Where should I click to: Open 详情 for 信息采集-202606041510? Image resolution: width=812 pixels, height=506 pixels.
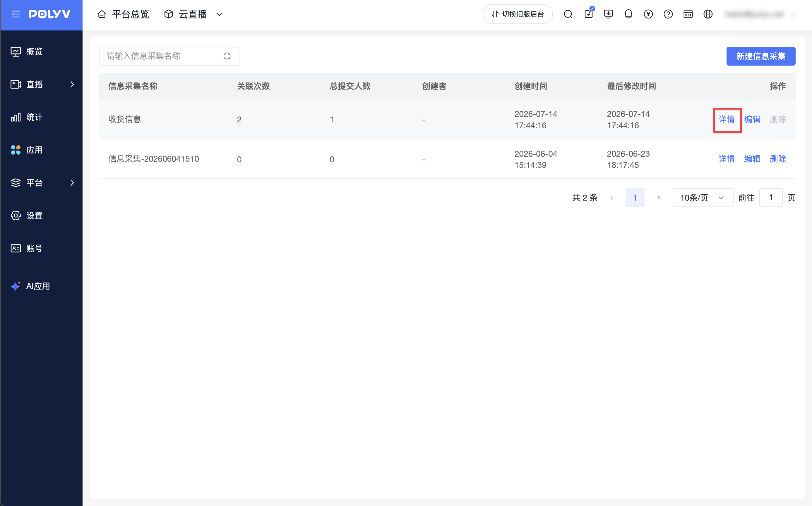click(727, 159)
